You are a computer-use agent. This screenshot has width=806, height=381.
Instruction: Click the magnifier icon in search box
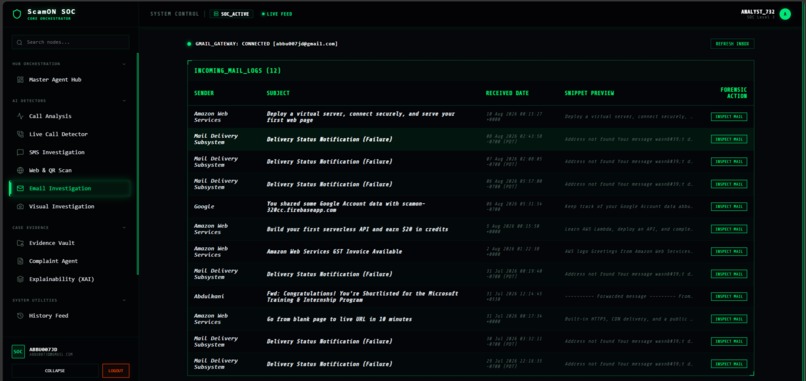[x=20, y=42]
